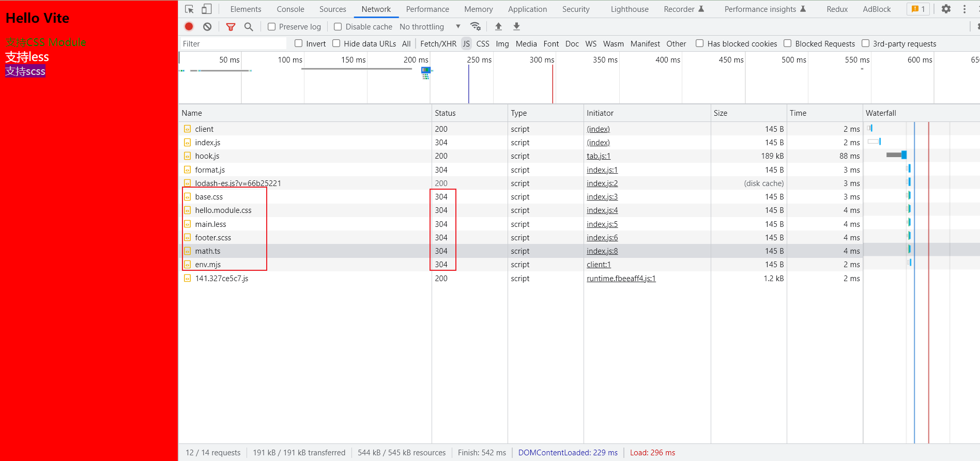Enable the 3rd-party requests checkbox
980x461 pixels.
(x=865, y=43)
